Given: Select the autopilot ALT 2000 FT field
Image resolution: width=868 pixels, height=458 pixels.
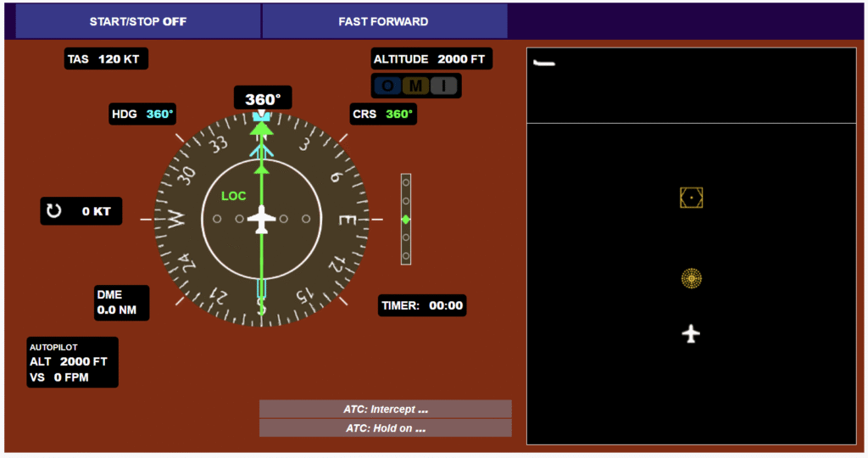Looking at the screenshot, I should (x=70, y=361).
